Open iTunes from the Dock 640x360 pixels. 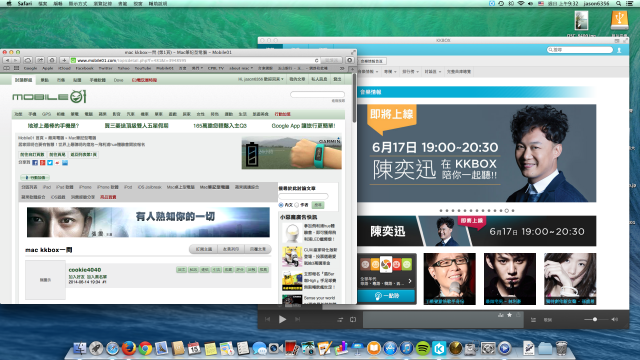coord(407,348)
